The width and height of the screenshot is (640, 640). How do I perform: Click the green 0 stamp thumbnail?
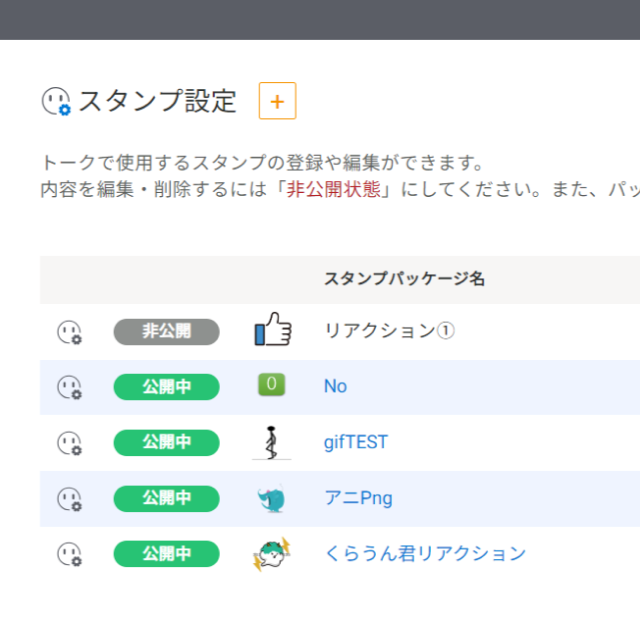[271, 384]
